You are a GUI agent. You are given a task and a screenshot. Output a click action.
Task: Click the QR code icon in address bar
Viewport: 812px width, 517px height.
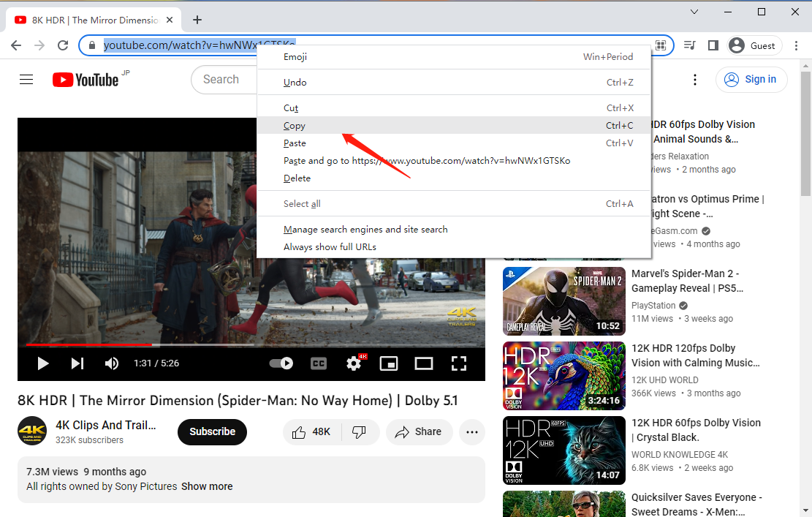660,45
